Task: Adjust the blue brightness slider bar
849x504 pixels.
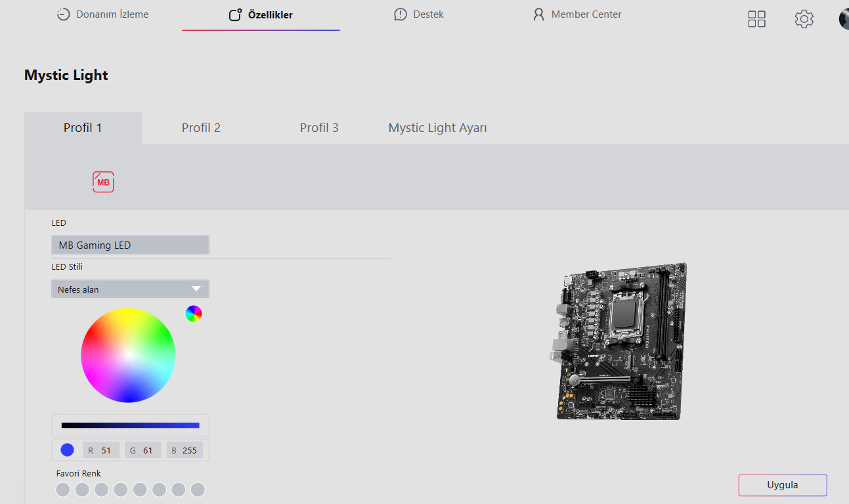Action: click(x=130, y=425)
